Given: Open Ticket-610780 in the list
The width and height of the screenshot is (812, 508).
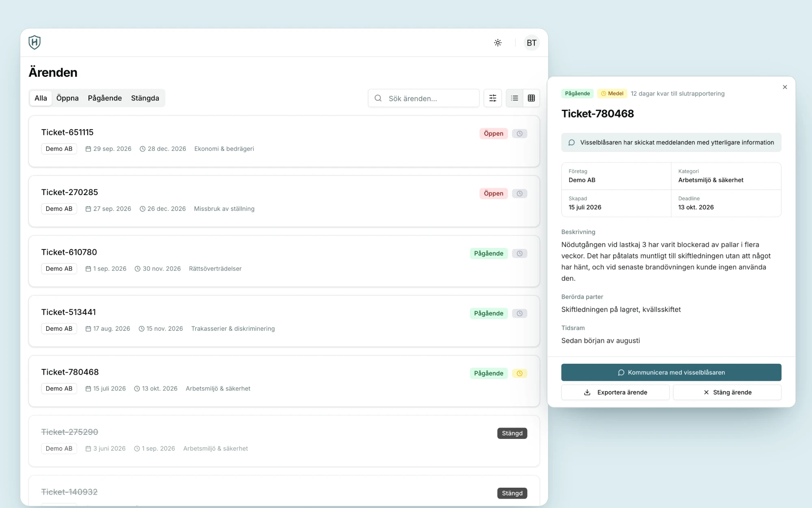Looking at the screenshot, I should (x=284, y=261).
